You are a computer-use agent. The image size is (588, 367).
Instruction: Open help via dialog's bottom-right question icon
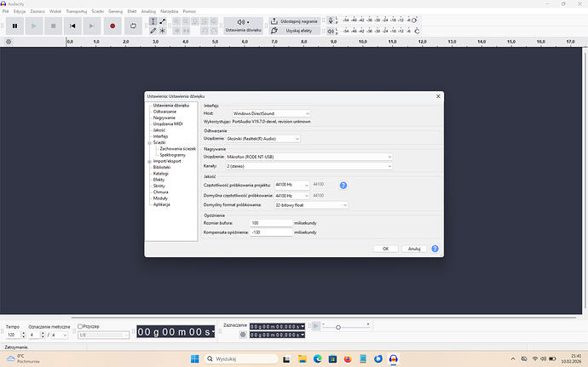click(x=435, y=249)
